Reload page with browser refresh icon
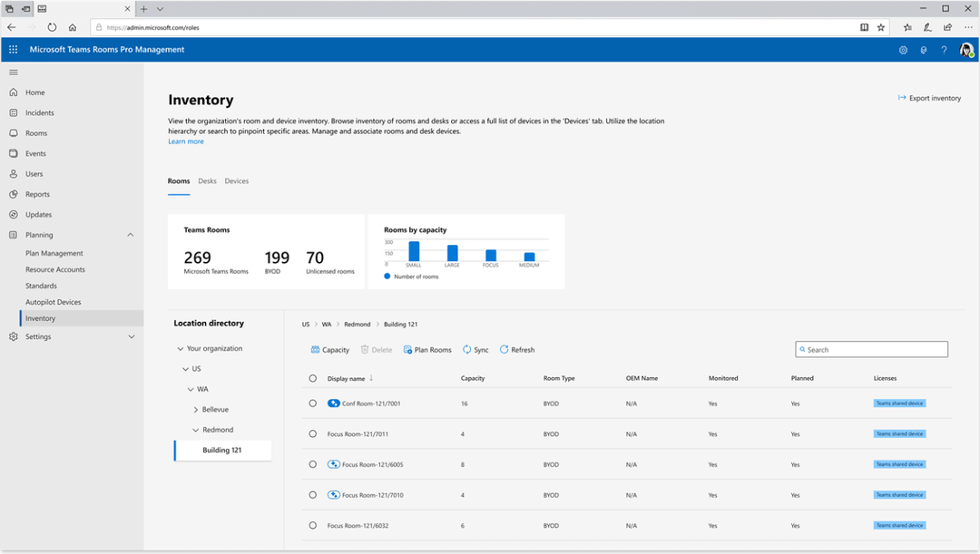The height and width of the screenshot is (554, 980). coord(52,27)
